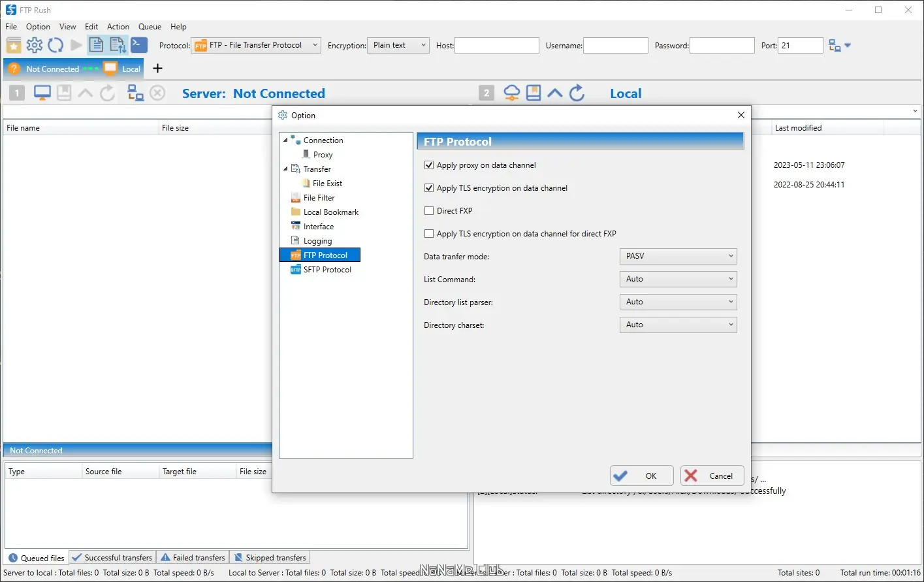Uncheck Apply proxy on data channel
This screenshot has width=924, height=582.
[429, 165]
